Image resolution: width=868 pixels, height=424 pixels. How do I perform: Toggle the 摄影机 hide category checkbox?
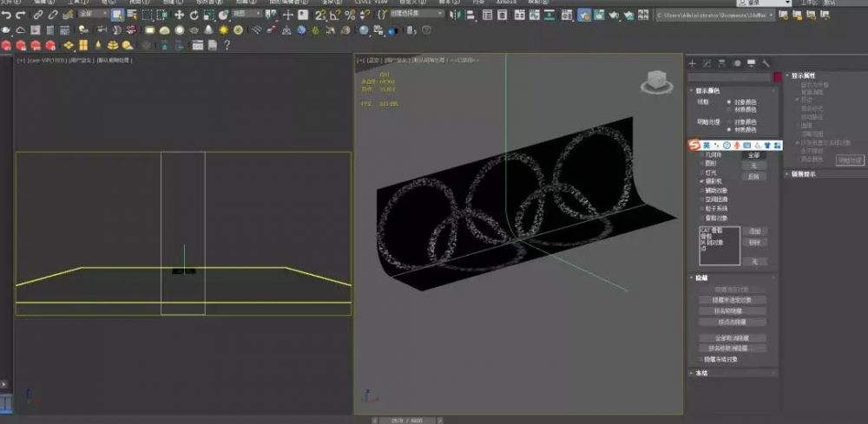tap(702, 181)
